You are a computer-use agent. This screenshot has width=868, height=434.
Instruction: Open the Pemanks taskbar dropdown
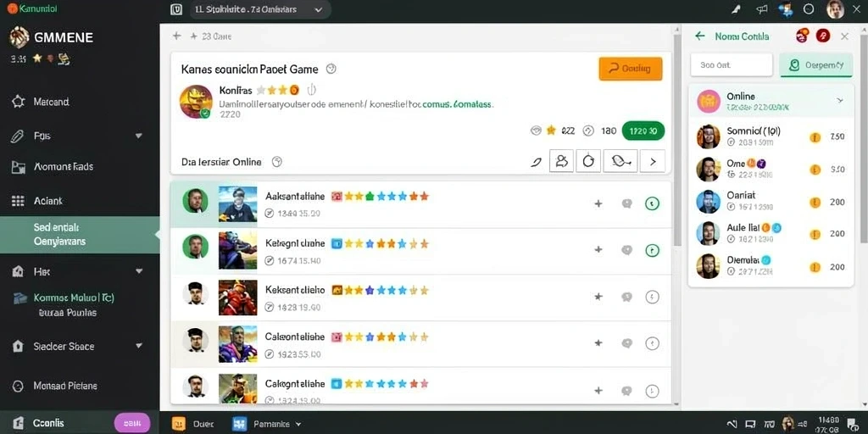pos(267,424)
